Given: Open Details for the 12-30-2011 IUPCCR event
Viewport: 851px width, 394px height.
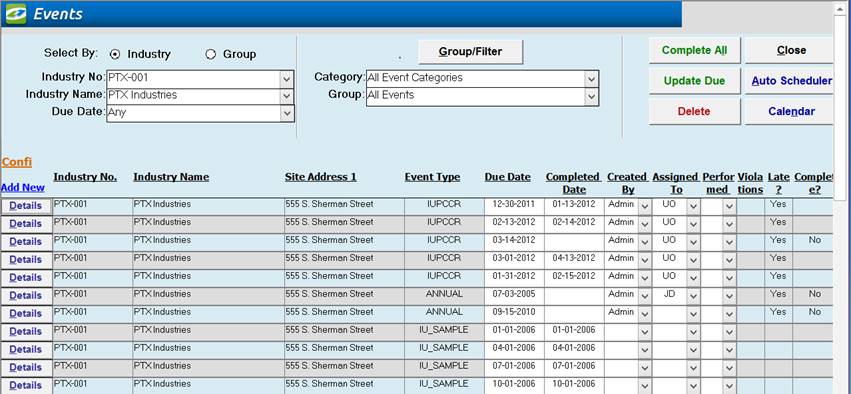Looking at the screenshot, I should (26, 206).
